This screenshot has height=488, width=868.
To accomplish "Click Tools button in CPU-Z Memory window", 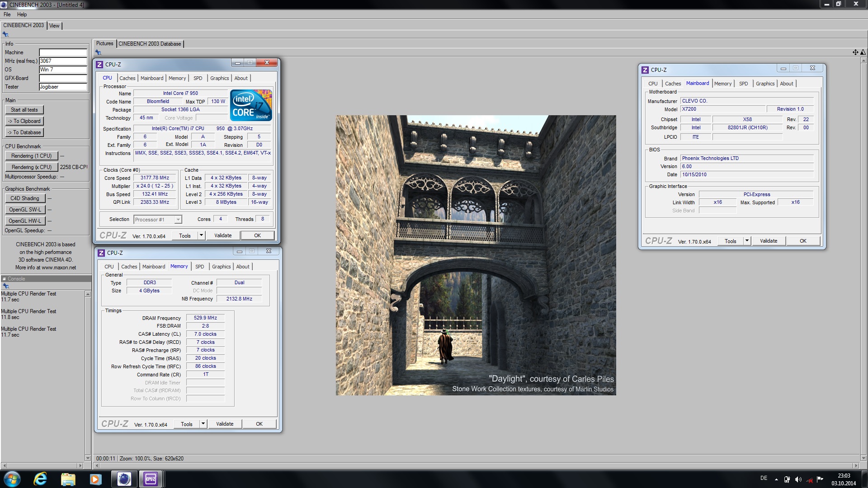I will pyautogui.click(x=187, y=424).
